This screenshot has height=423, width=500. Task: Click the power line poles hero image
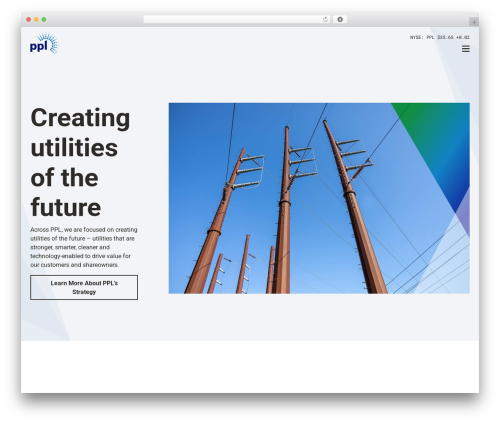pos(319,198)
